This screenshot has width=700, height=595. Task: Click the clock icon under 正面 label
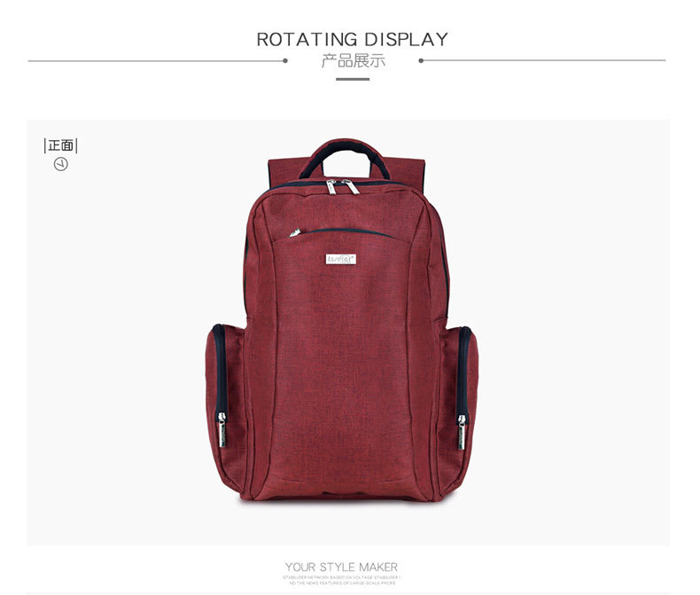[x=61, y=164]
